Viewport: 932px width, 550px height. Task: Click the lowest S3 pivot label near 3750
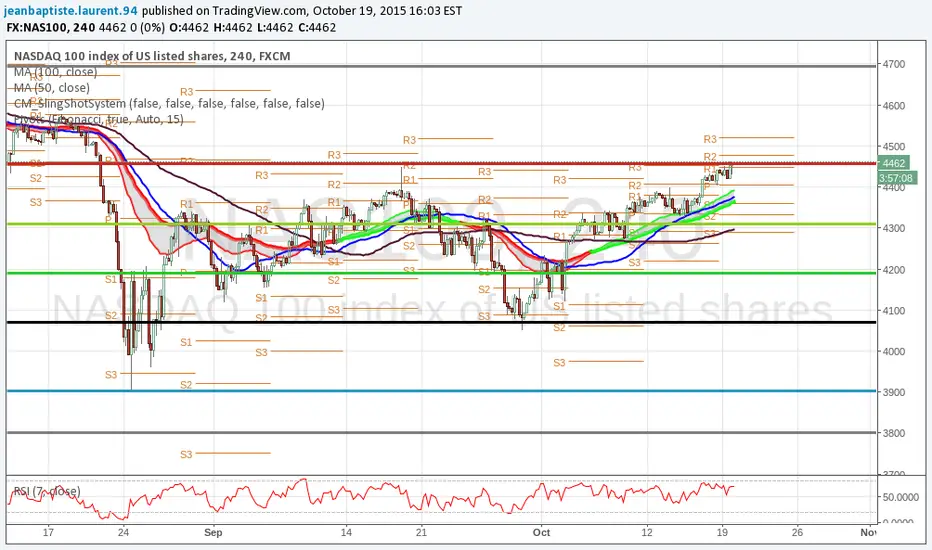pyautogui.click(x=186, y=454)
